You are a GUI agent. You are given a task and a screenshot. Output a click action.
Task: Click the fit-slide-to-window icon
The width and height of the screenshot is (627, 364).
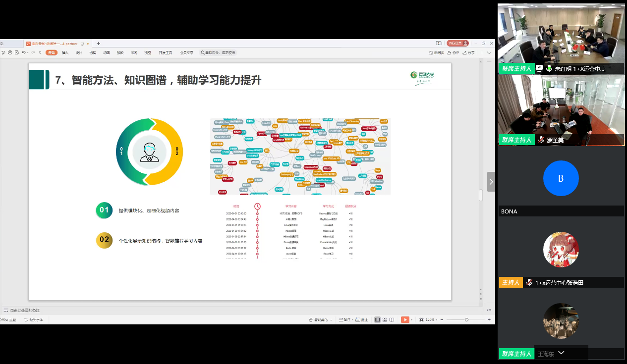tap(421, 320)
